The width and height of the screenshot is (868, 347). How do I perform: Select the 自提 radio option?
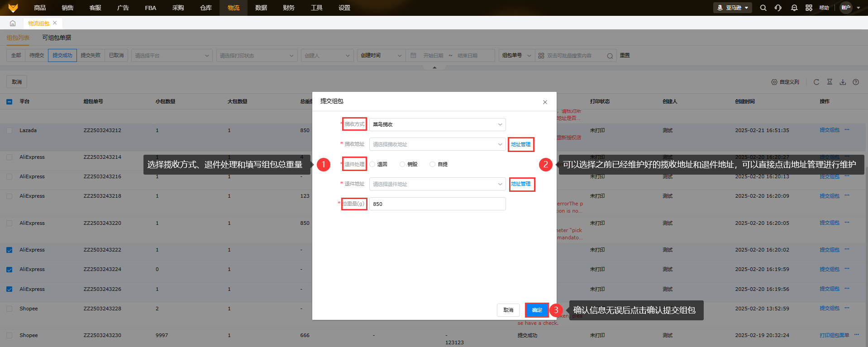(x=433, y=164)
